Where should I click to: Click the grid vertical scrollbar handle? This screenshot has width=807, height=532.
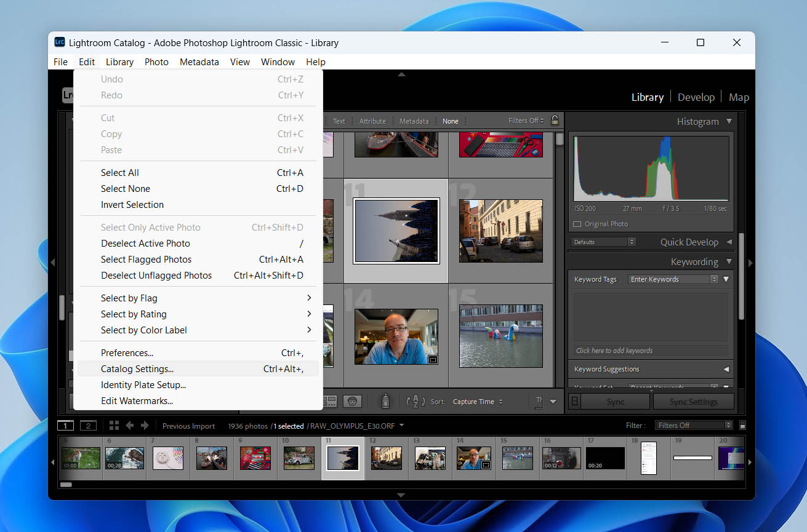(560, 139)
